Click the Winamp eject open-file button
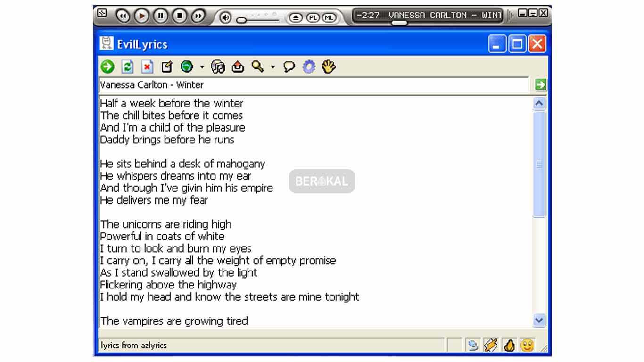Screen dimensions: 644x362 coord(296,18)
